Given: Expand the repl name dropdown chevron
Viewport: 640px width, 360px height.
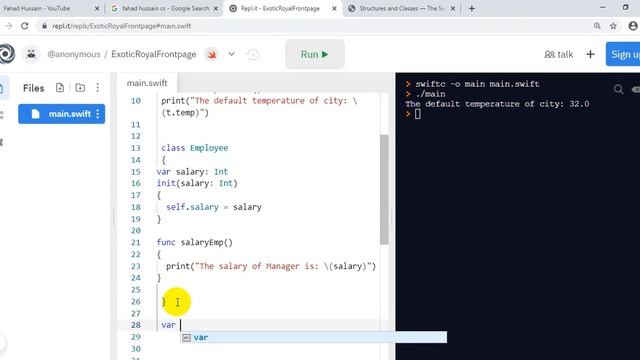Looking at the screenshot, I should pos(231,54).
